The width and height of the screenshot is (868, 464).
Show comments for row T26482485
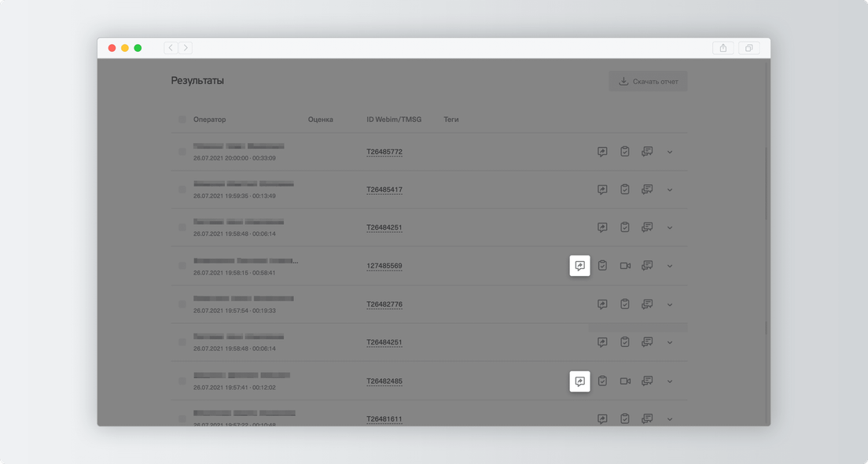647,381
